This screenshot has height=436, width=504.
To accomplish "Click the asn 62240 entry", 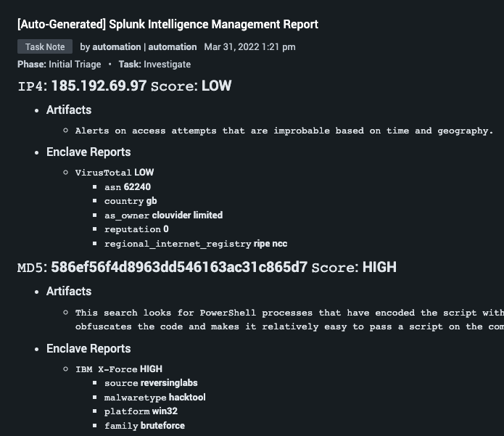I will (x=128, y=187).
